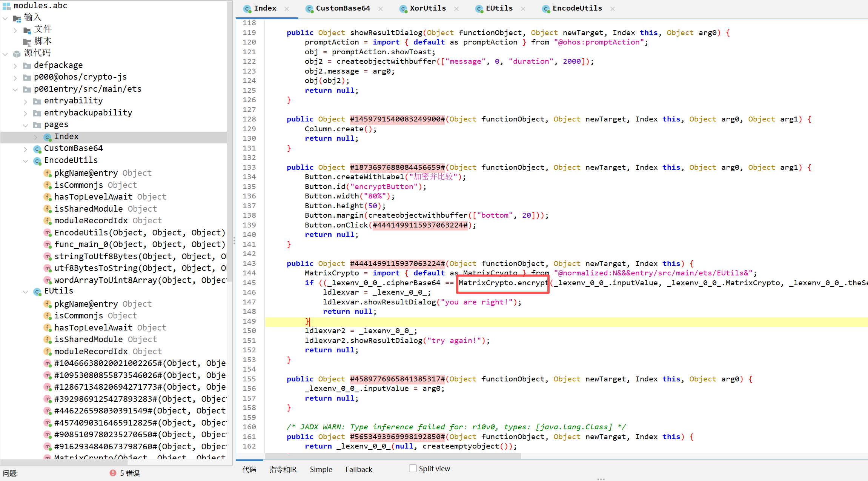
Task: Click the Index class icon in tree
Action: click(48, 137)
